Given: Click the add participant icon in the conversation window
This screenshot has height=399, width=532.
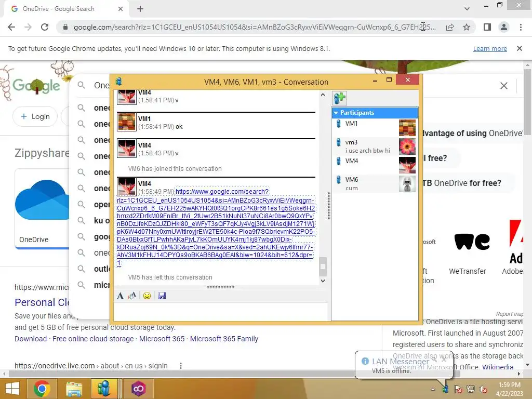Looking at the screenshot, I should point(339,98).
